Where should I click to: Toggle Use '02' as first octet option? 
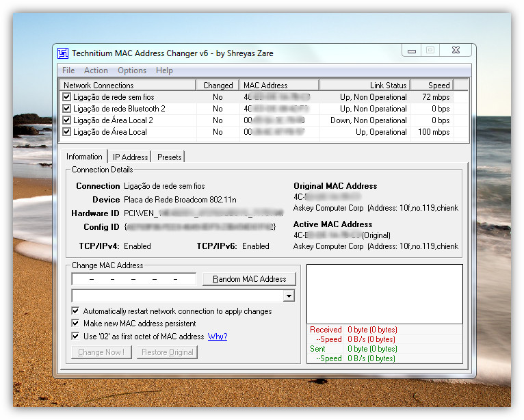[75, 337]
